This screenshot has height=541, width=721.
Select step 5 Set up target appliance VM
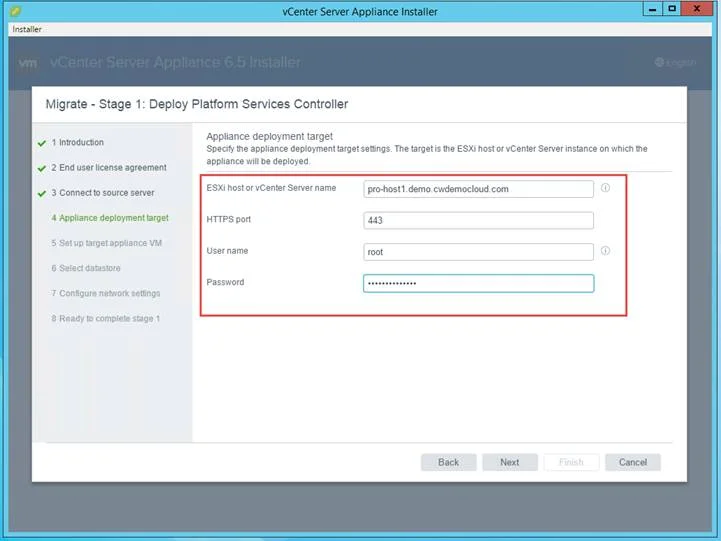click(x=107, y=243)
